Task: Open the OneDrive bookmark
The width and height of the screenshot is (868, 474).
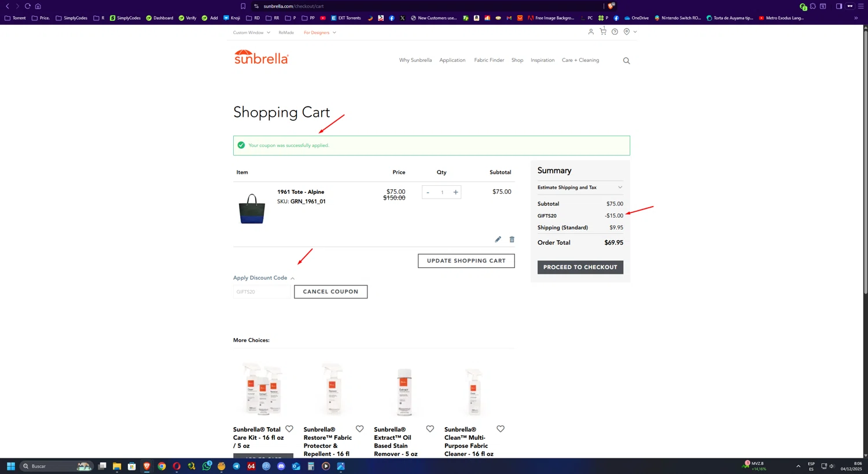Action: click(x=636, y=18)
